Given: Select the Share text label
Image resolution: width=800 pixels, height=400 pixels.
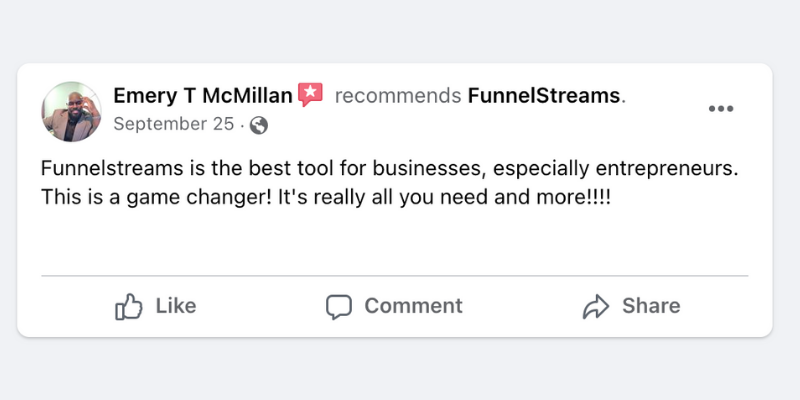Looking at the screenshot, I should pyautogui.click(x=651, y=306).
